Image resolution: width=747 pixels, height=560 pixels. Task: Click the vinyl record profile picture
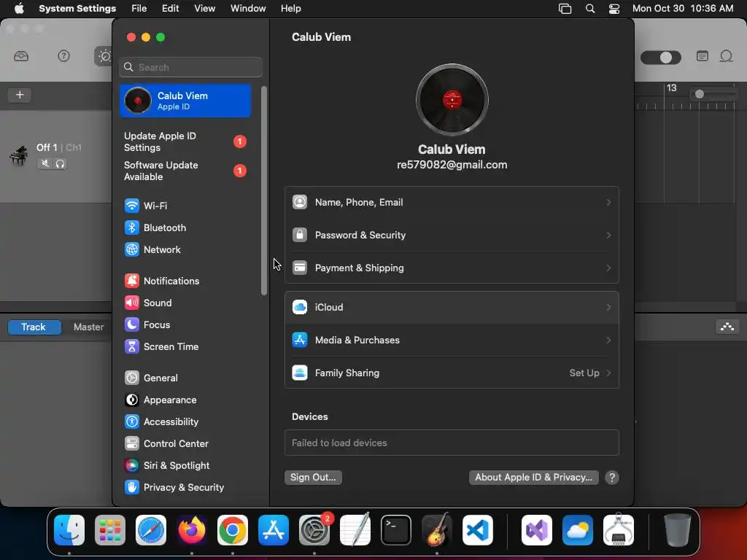click(x=452, y=100)
